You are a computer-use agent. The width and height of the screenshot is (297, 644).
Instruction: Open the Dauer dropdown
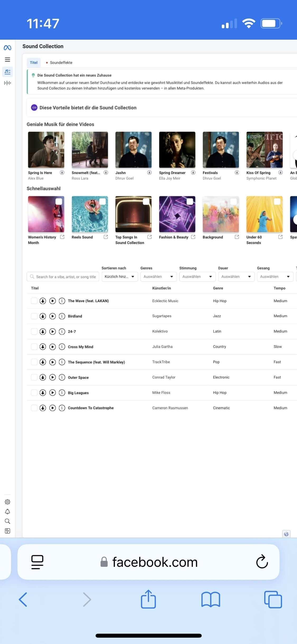point(236,277)
